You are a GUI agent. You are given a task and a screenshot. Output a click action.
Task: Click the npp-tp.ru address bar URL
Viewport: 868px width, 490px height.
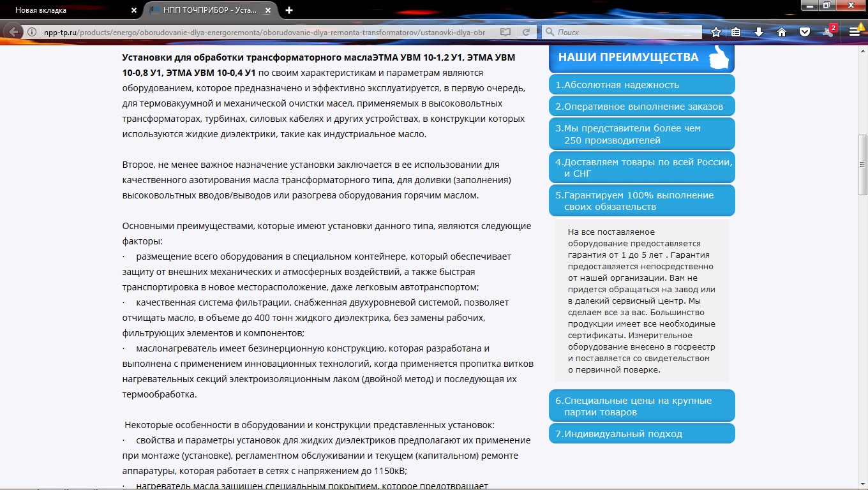point(264,32)
